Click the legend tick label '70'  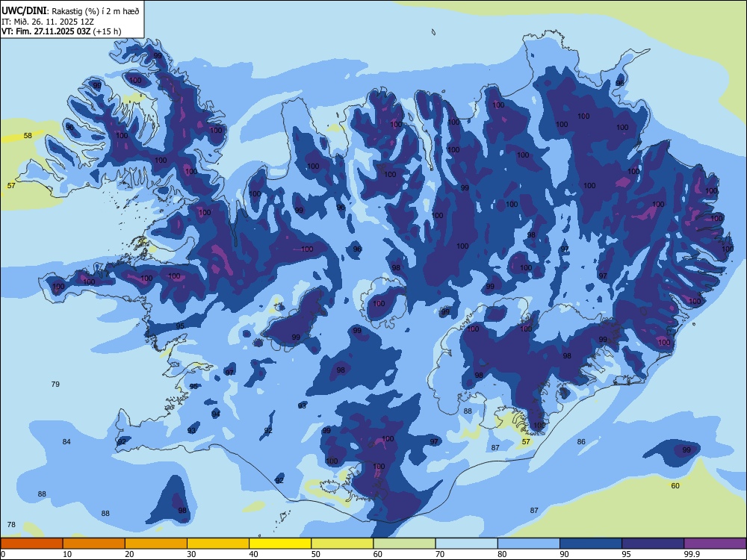[440, 554]
